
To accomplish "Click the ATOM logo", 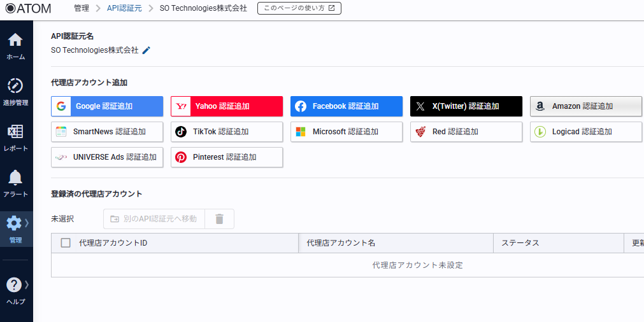I will [x=29, y=8].
